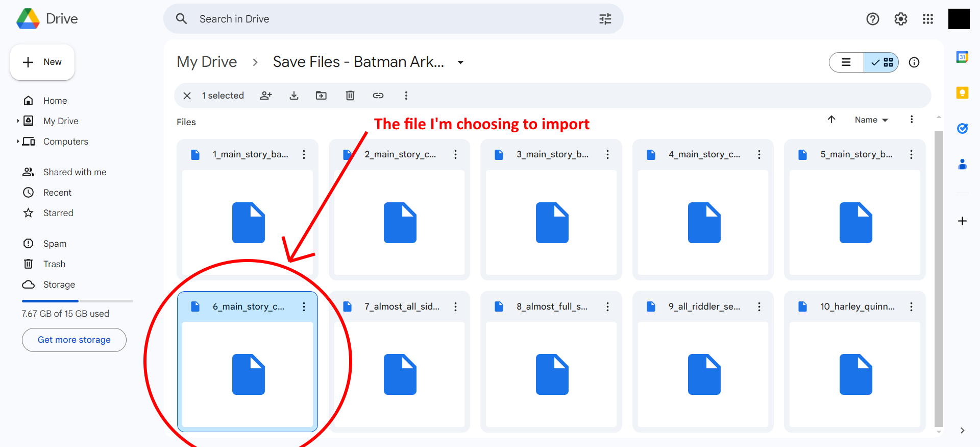Switch to grid layout view
Image resolution: width=980 pixels, height=447 pixels.
881,62
